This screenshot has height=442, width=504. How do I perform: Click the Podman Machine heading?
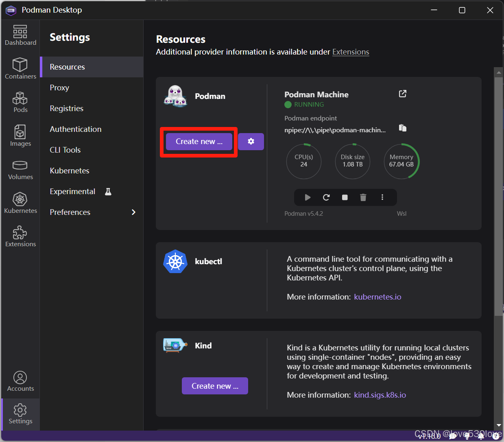pyautogui.click(x=316, y=94)
